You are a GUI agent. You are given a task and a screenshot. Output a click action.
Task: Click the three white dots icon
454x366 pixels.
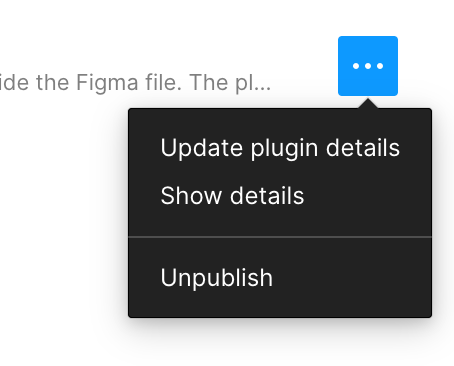[368, 66]
